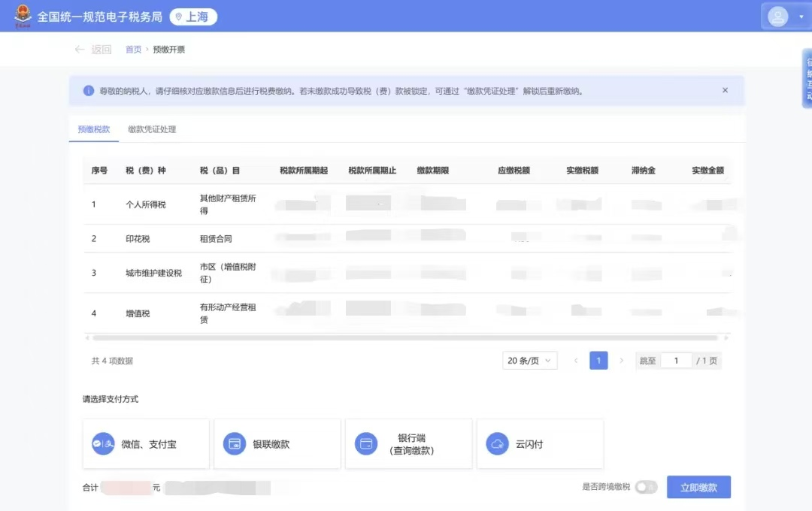812x511 pixels.
Task: Select the 预缴税款 tab
Action: tap(94, 129)
